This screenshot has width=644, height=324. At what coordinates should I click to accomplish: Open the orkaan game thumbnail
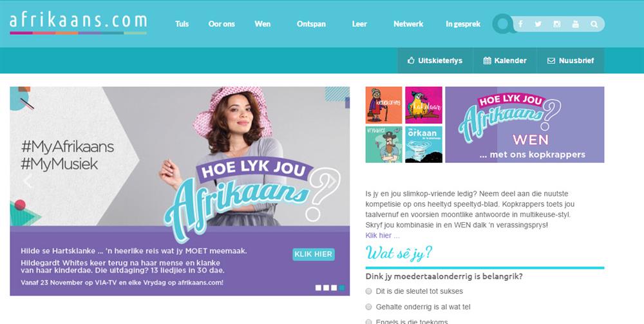click(424, 144)
